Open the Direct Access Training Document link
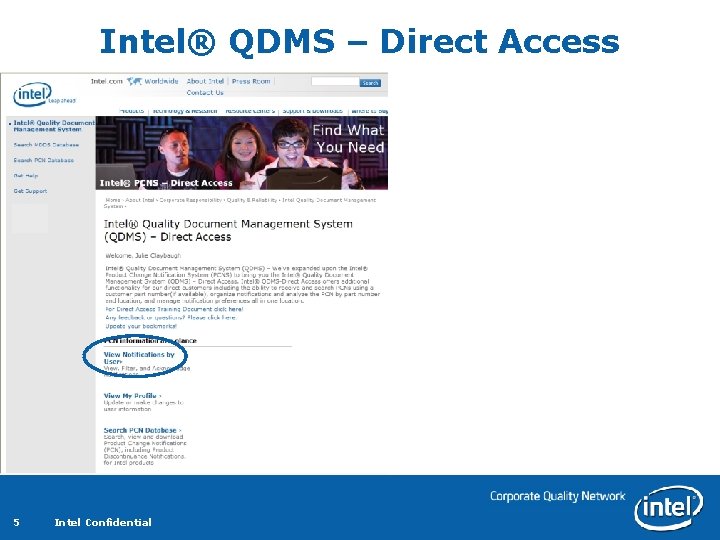 point(174,309)
